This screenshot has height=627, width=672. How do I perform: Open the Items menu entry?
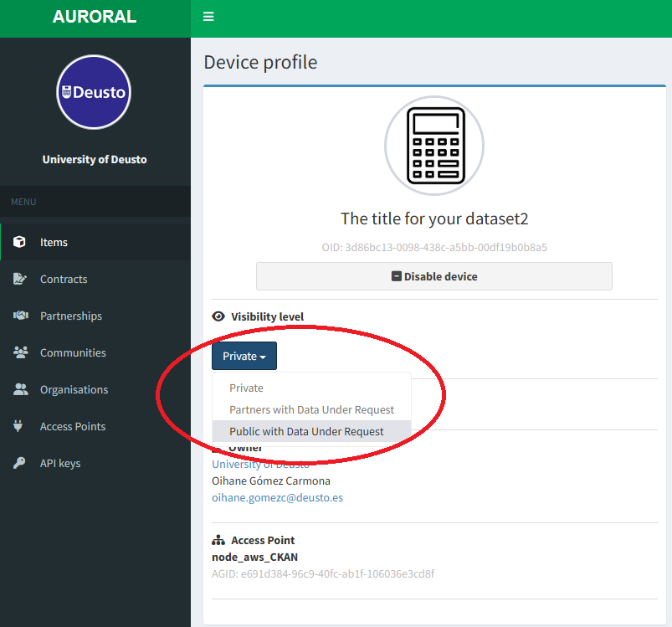point(95,242)
